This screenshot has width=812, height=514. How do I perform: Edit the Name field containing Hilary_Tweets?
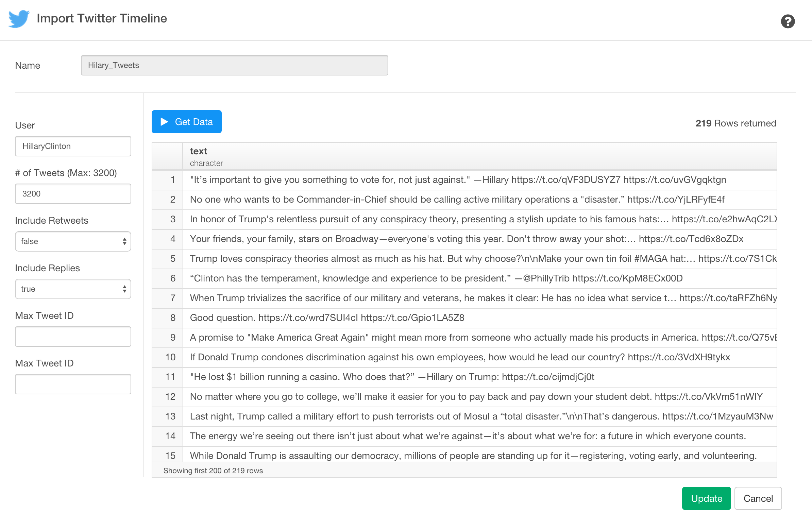234,65
